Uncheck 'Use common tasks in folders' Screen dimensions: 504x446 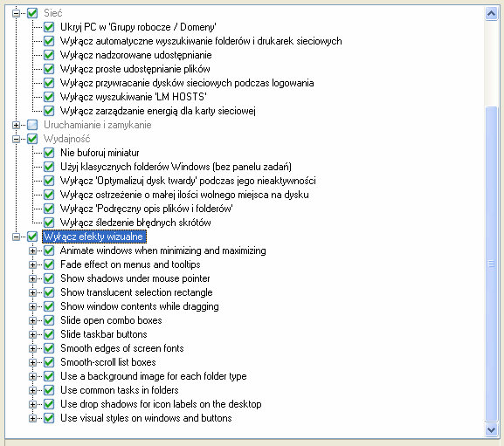point(49,390)
